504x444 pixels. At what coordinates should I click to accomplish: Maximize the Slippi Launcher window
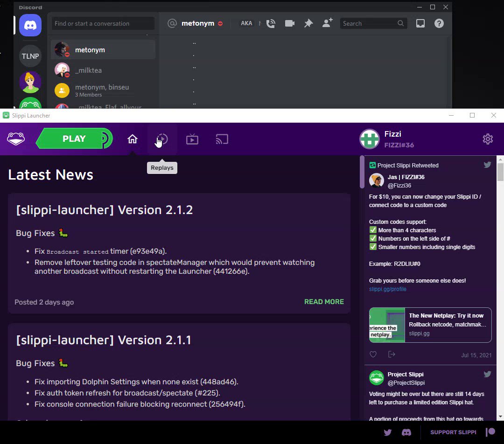tap(472, 115)
